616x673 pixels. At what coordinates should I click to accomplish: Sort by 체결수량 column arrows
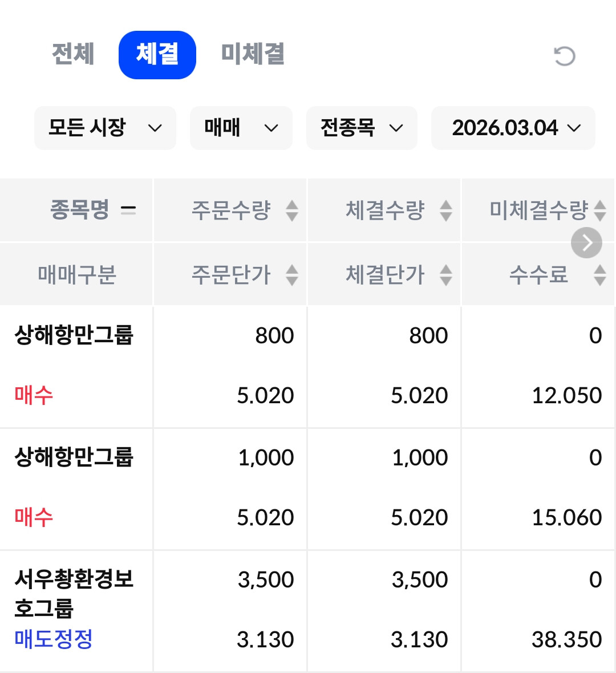(446, 210)
